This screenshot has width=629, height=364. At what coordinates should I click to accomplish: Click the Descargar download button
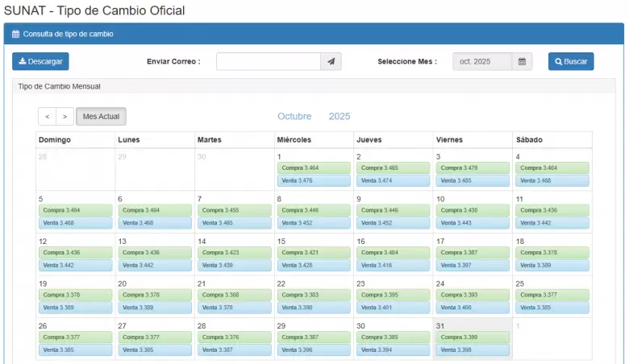click(40, 62)
